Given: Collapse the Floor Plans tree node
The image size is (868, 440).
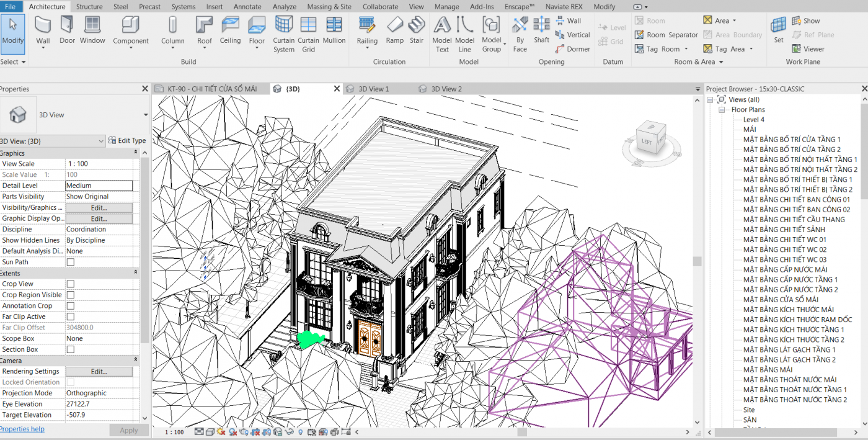Looking at the screenshot, I should click(722, 110).
